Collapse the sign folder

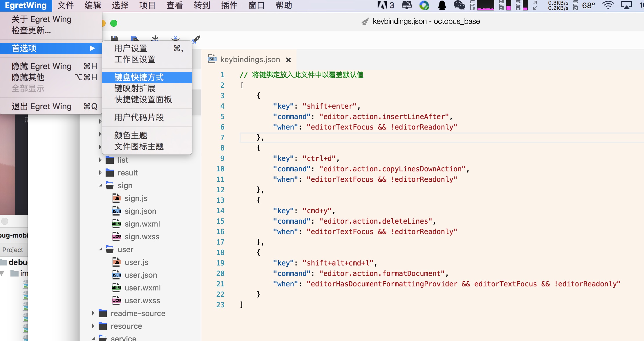100,185
